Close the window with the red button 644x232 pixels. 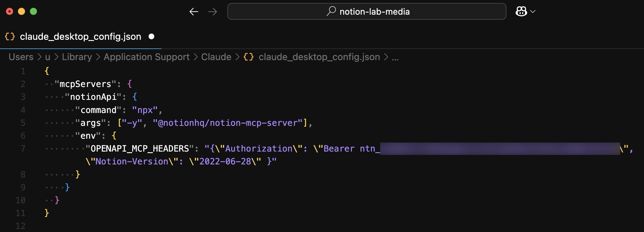click(10, 11)
